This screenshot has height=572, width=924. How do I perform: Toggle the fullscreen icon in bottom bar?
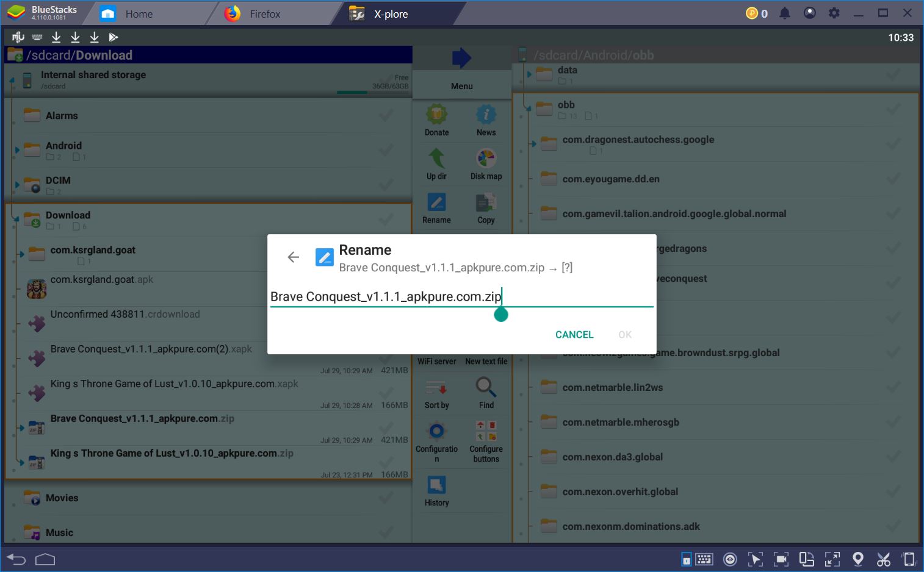pyautogui.click(x=832, y=559)
